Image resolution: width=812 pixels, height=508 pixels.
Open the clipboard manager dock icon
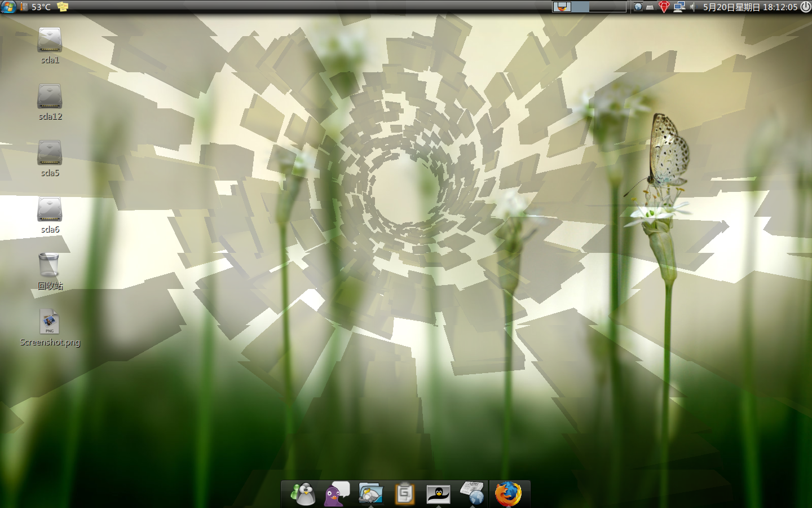(404, 494)
